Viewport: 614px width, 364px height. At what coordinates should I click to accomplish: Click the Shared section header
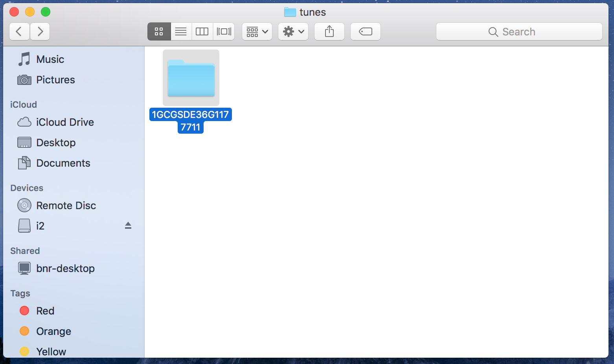coord(25,251)
